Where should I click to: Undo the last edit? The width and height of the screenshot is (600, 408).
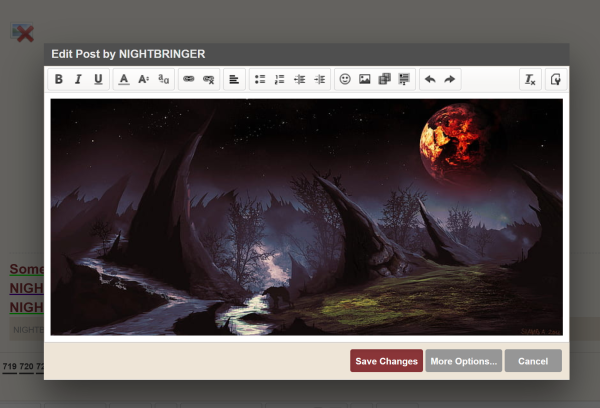pos(430,79)
